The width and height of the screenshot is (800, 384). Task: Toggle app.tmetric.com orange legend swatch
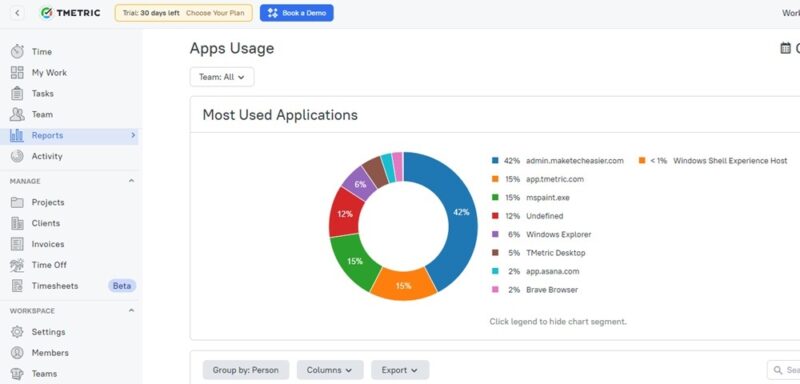click(495, 179)
